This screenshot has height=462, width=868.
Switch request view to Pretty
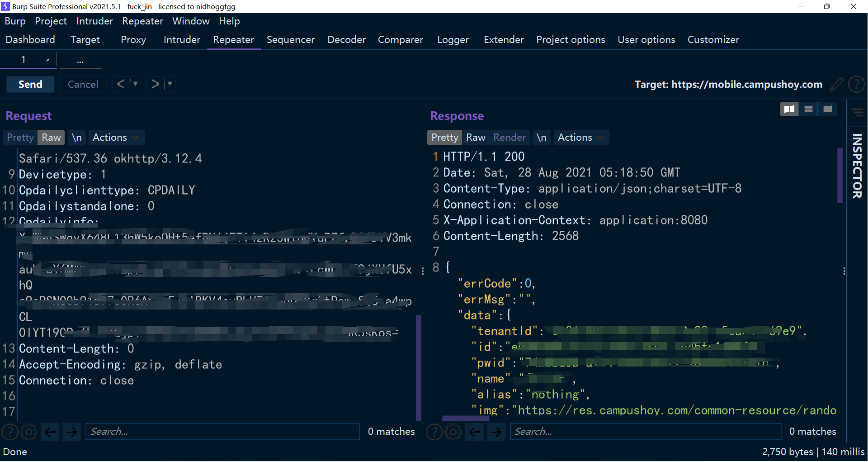(x=20, y=138)
